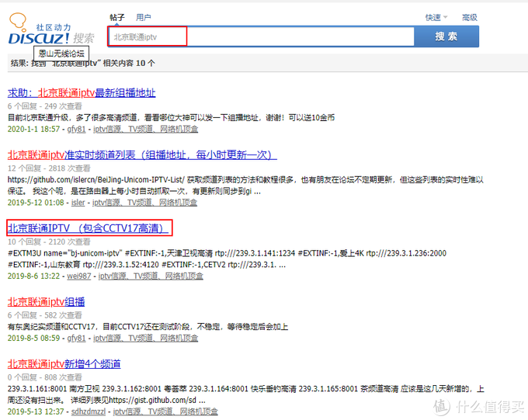
Task: Switch to the 帖子 tab
Action: pyautogui.click(x=117, y=18)
